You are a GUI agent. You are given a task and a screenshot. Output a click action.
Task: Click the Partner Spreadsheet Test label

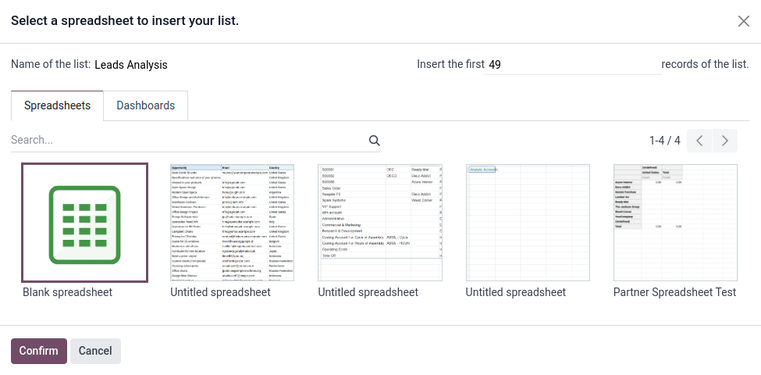coord(675,292)
